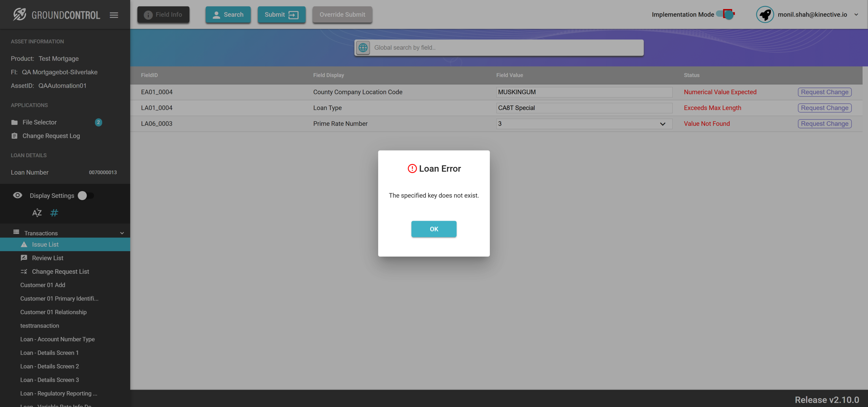Select the AZ alphabetical sort icon
The width and height of the screenshot is (868, 407).
(x=37, y=213)
